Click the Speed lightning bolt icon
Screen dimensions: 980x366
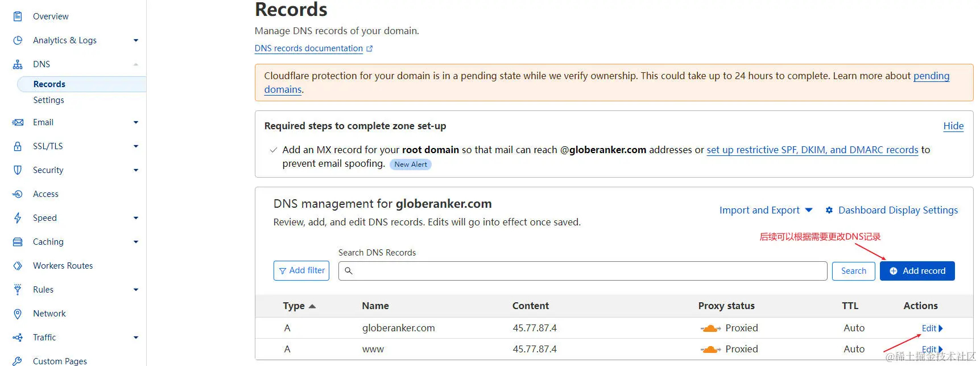pos(18,218)
